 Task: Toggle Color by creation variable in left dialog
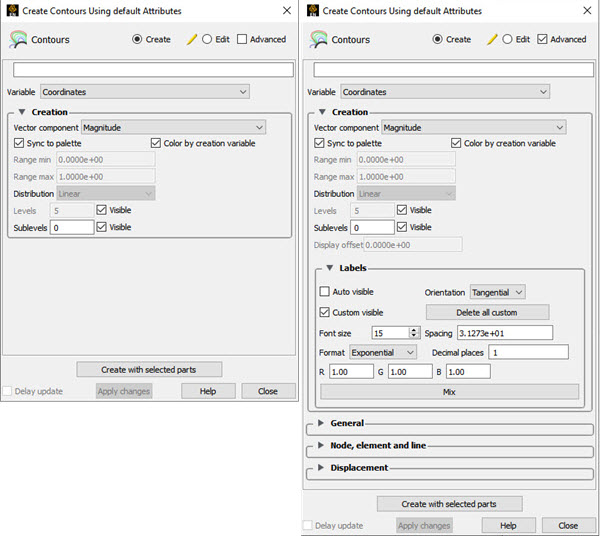pyautogui.click(x=156, y=143)
